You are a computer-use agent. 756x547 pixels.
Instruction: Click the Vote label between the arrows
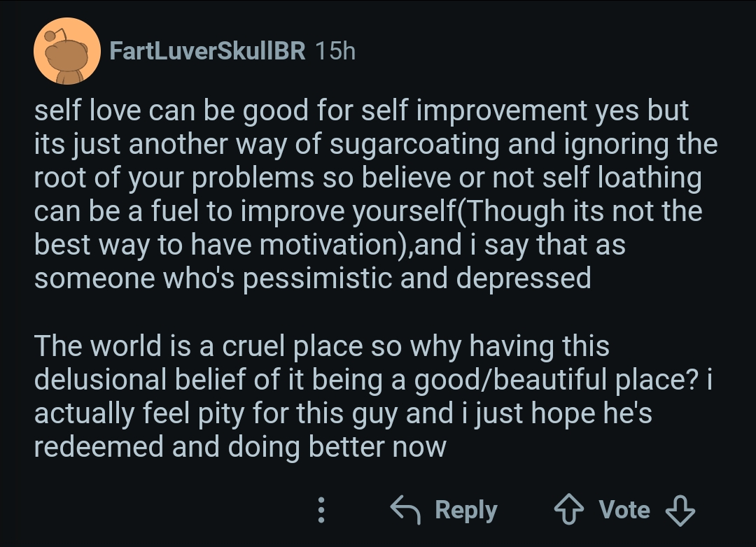[x=624, y=510]
